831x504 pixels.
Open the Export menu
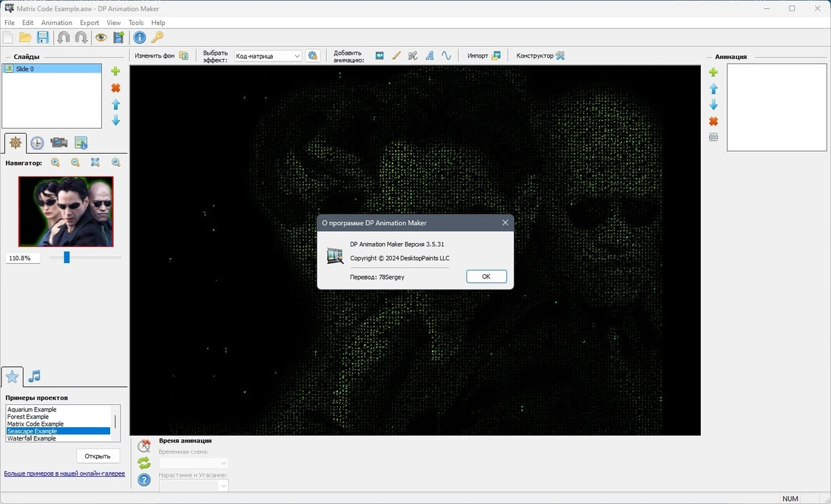click(x=89, y=23)
